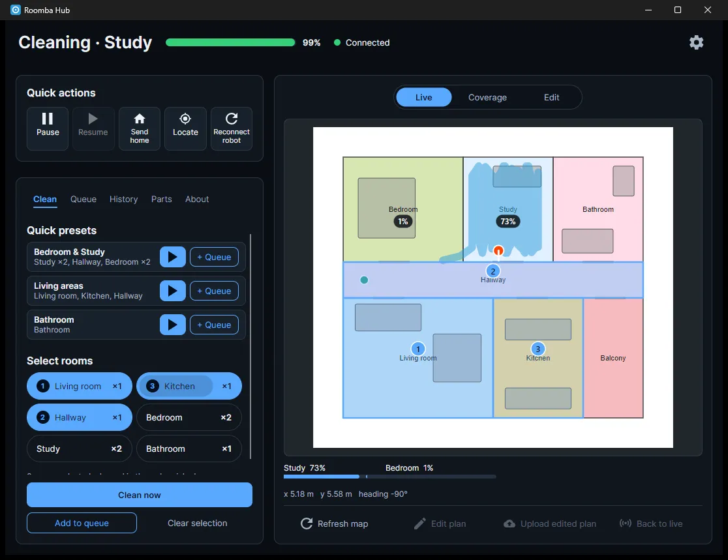Click the robot position marker in Study
728x560 pixels.
pos(498,251)
